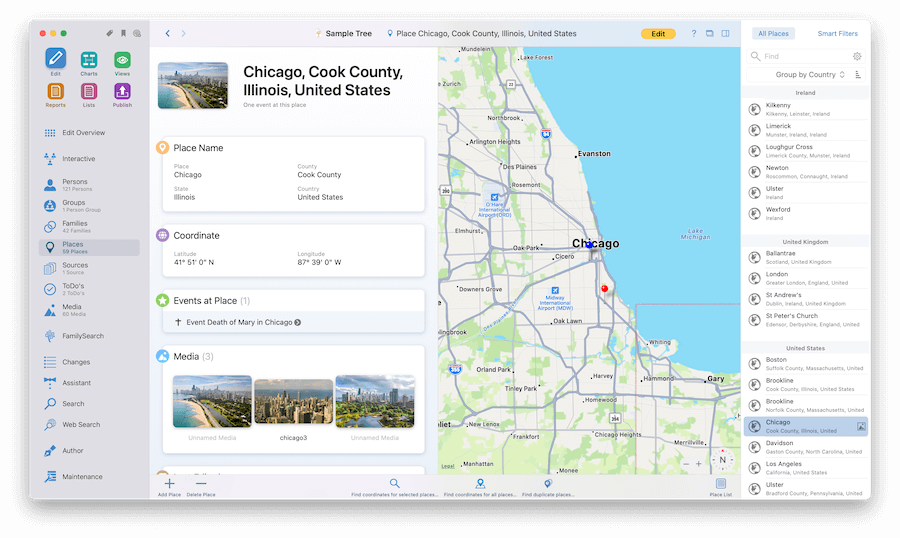This screenshot has height=538, width=900.
Task: Open Interactive tree in sidebar
Action: (x=89, y=158)
